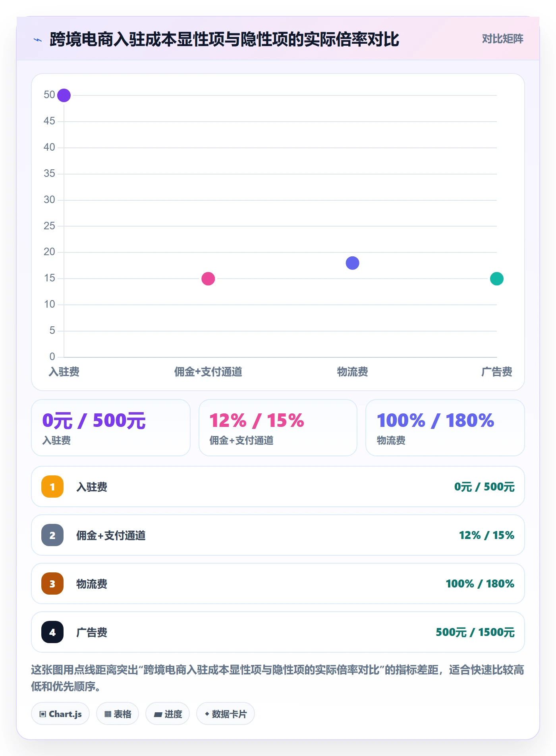The width and height of the screenshot is (556, 756).
Task: Click the 广告费 x-axis label in the chart
Action: (496, 372)
